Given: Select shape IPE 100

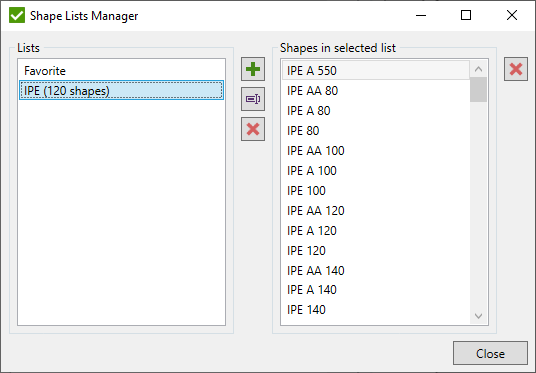Looking at the screenshot, I should point(376,191).
